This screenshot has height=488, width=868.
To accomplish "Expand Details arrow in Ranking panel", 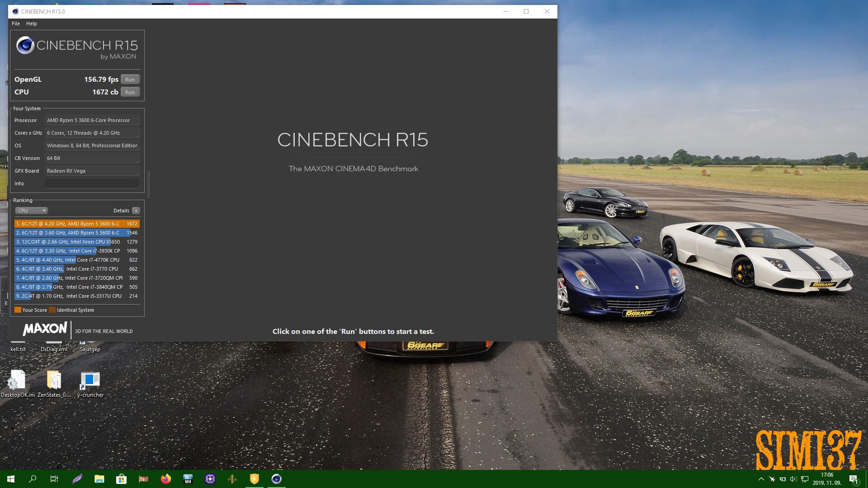I will [x=136, y=211].
